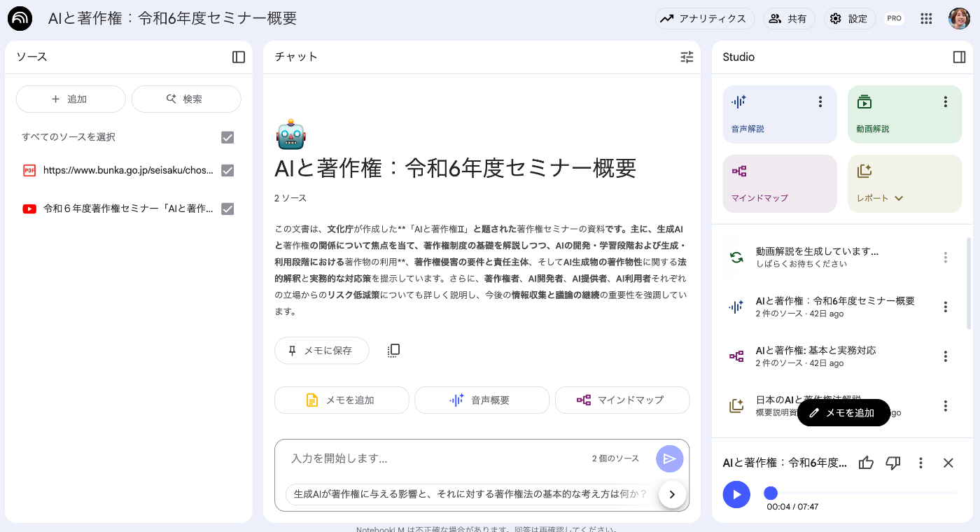Give thumbs up to audio overview
The width and height of the screenshot is (980, 532).
[867, 463]
